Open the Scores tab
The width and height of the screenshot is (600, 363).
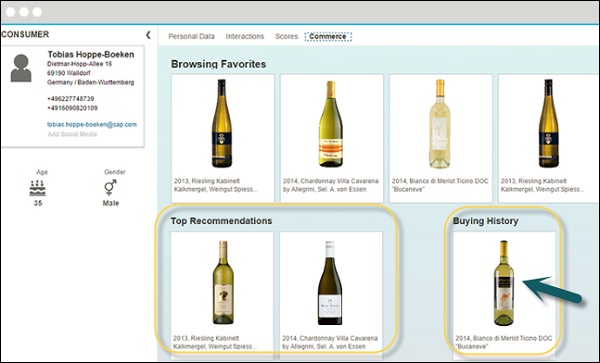click(286, 36)
